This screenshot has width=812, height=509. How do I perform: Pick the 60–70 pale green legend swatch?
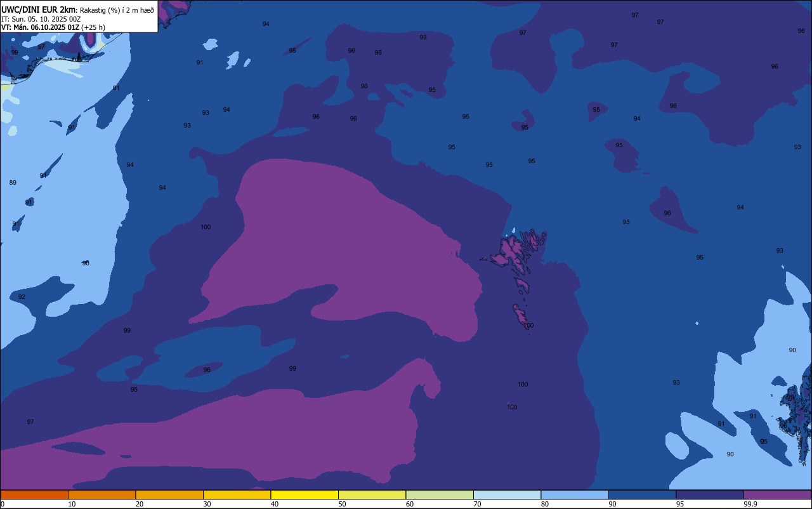(440, 494)
